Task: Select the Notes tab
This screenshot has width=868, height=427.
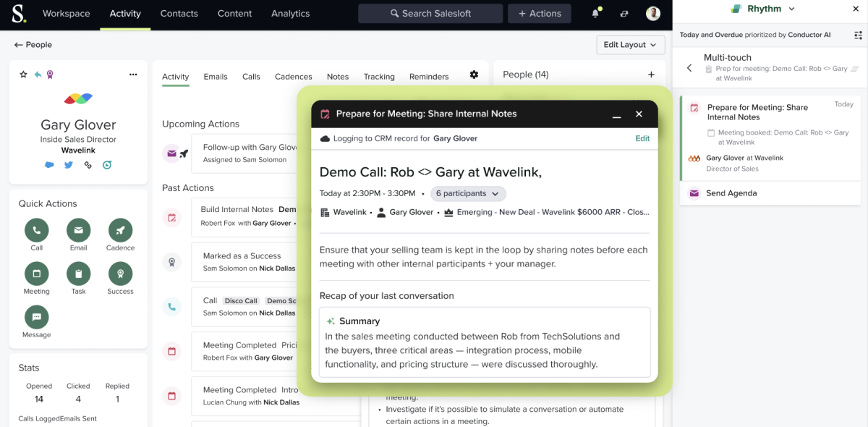Action: (338, 77)
